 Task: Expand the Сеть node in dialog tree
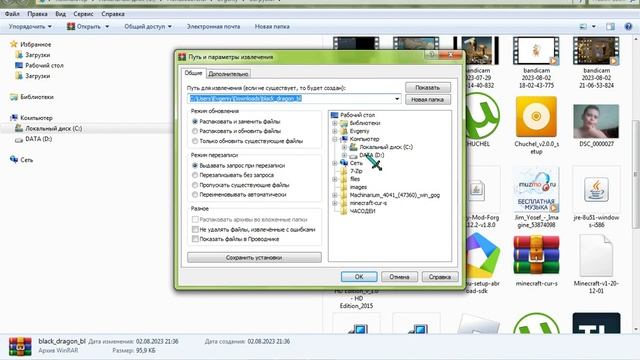click(x=335, y=163)
